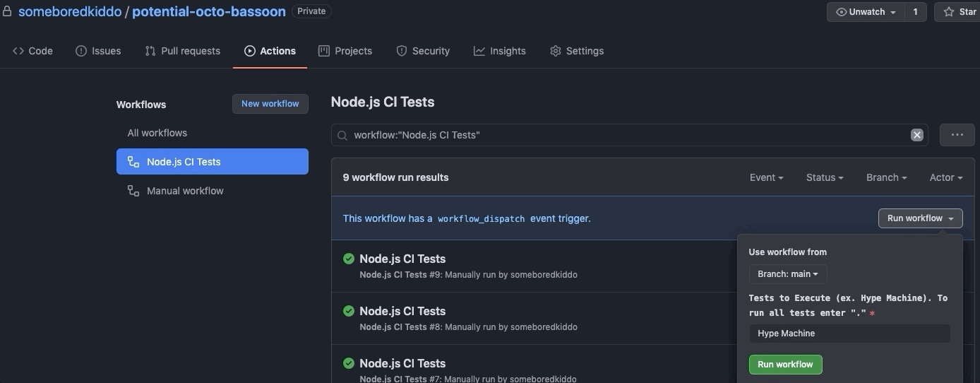
Task: Clear the workflow search filter
Action: [916, 135]
